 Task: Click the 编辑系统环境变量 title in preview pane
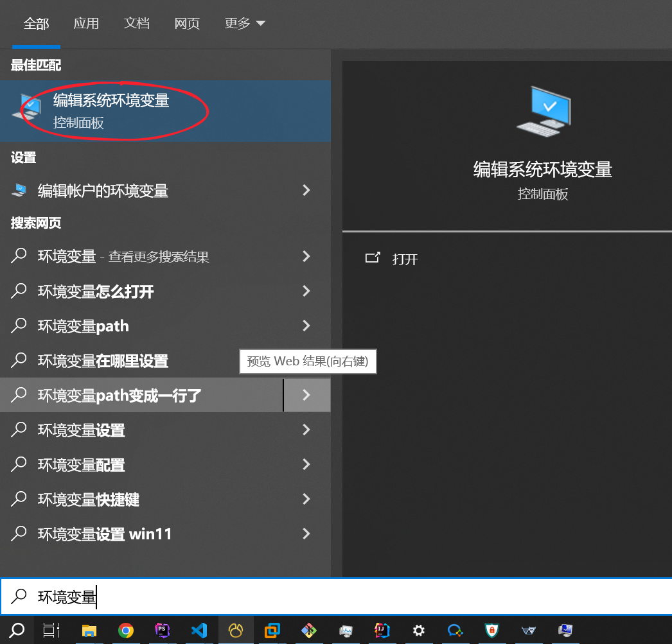[543, 170]
